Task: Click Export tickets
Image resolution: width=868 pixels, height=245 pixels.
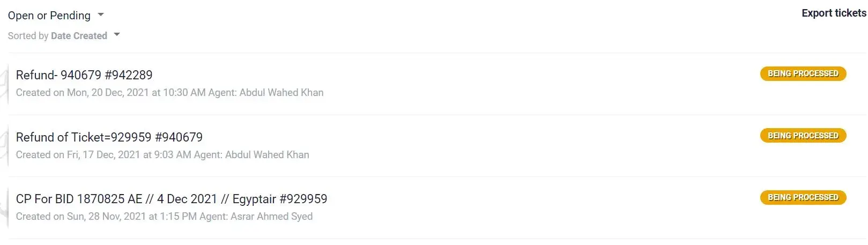Action: pos(833,13)
